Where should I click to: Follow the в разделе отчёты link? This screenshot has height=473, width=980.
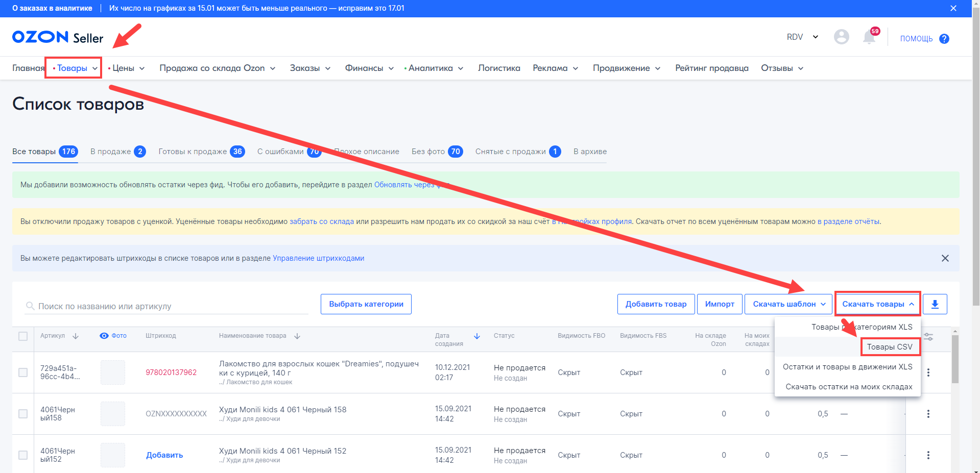[848, 221]
